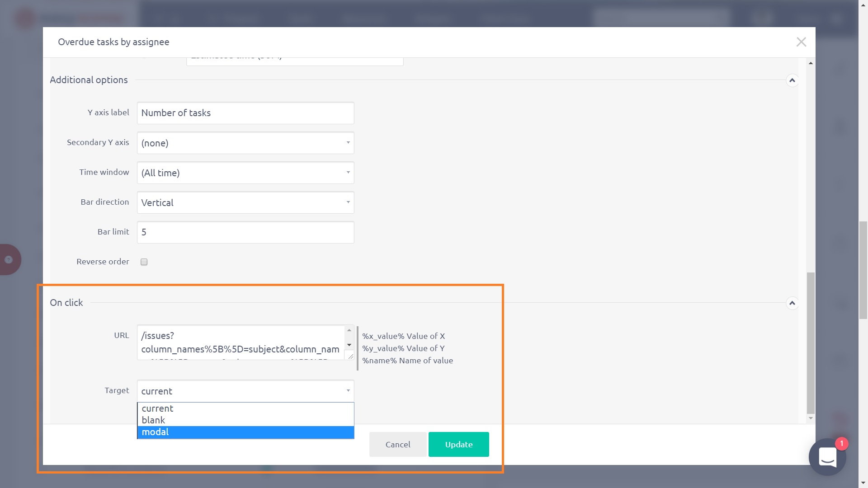The height and width of the screenshot is (488, 868).
Task: Open the Bar direction dropdown
Action: [x=245, y=203]
